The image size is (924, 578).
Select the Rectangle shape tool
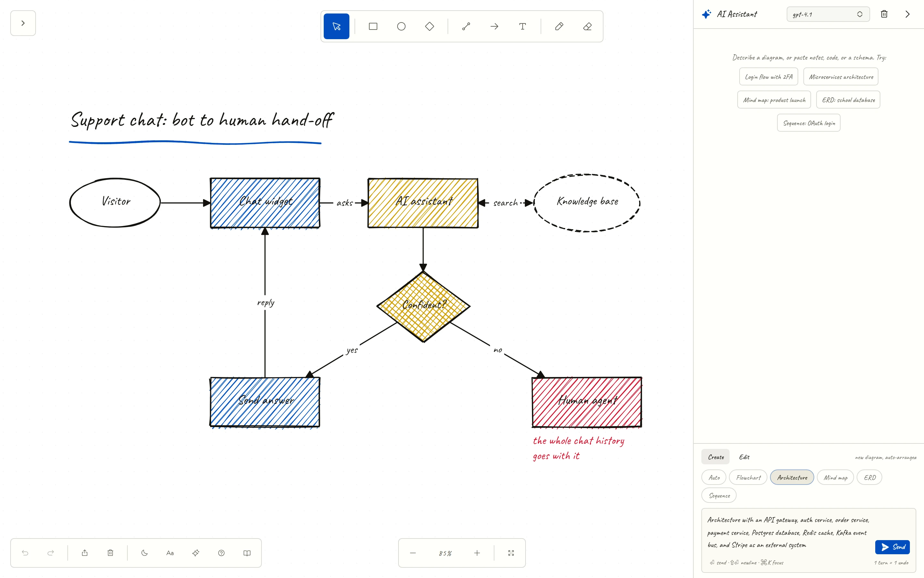(x=373, y=26)
